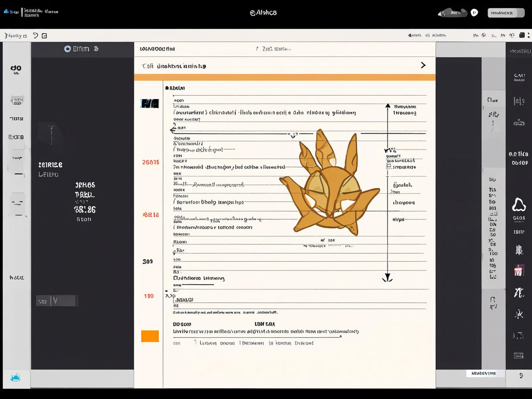
Task: Expand the row with the right chevron arrow
Action: coord(423,65)
